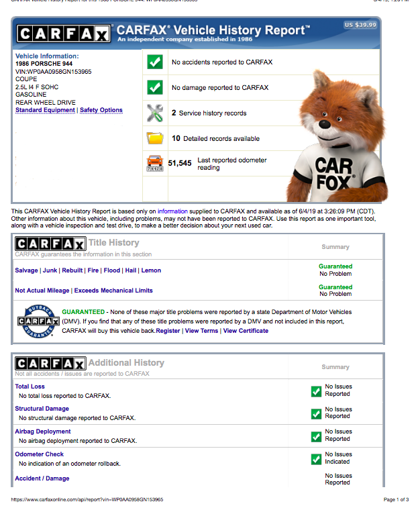This screenshot has width=420, height=510.
Task: Open the Accident / Damage heading link
Action: (42, 478)
